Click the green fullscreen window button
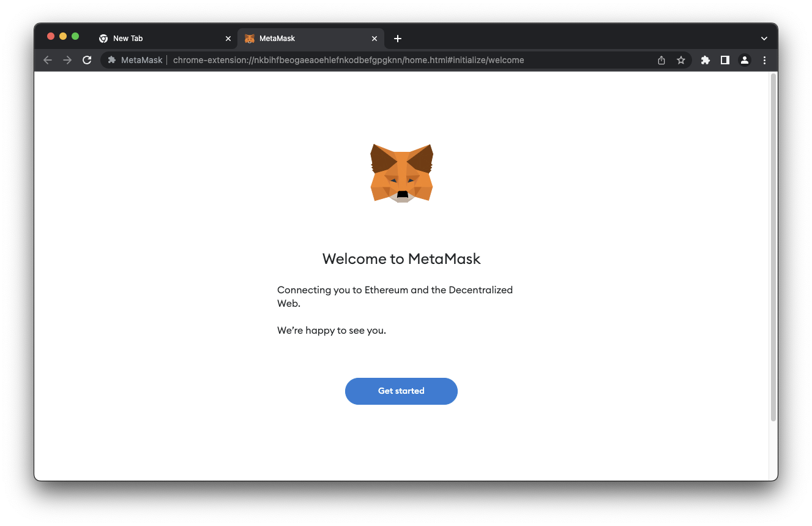 click(75, 36)
